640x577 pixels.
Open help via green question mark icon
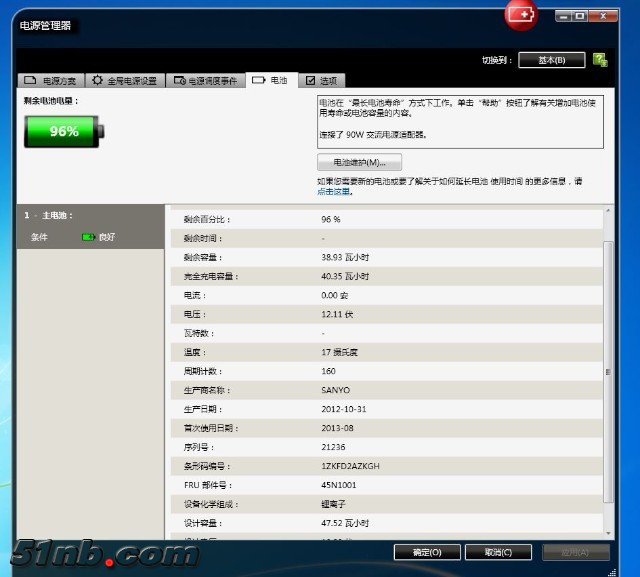(600, 60)
